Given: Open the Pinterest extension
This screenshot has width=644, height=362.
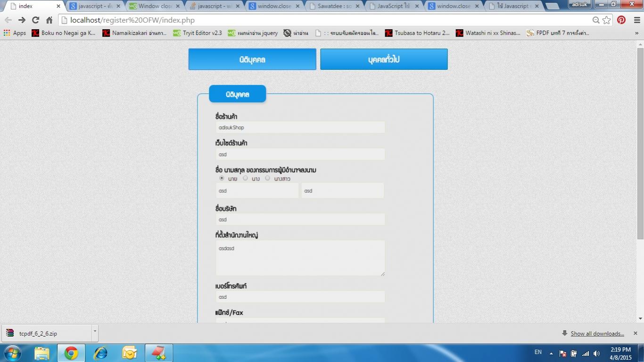Looking at the screenshot, I should pos(621,20).
